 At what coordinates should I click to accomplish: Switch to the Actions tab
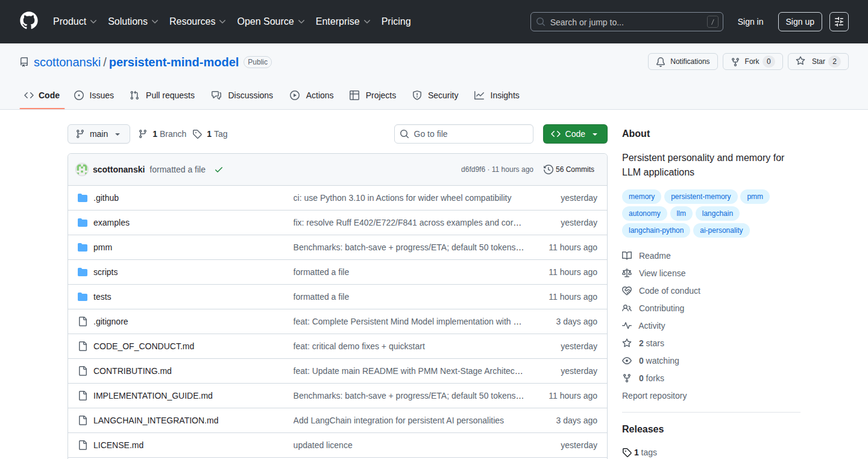click(312, 95)
